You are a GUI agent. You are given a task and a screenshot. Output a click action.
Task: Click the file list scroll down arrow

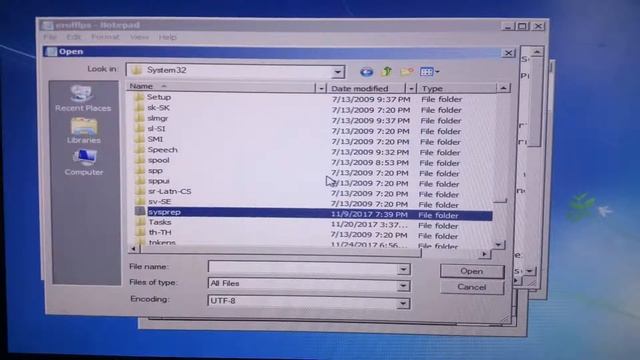(x=499, y=245)
